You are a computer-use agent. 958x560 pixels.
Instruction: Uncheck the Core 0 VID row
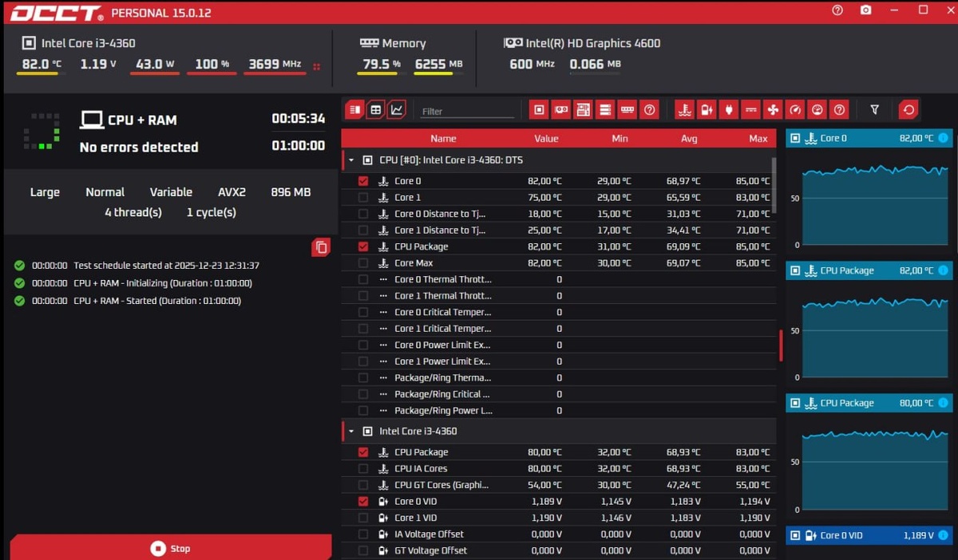click(x=363, y=501)
